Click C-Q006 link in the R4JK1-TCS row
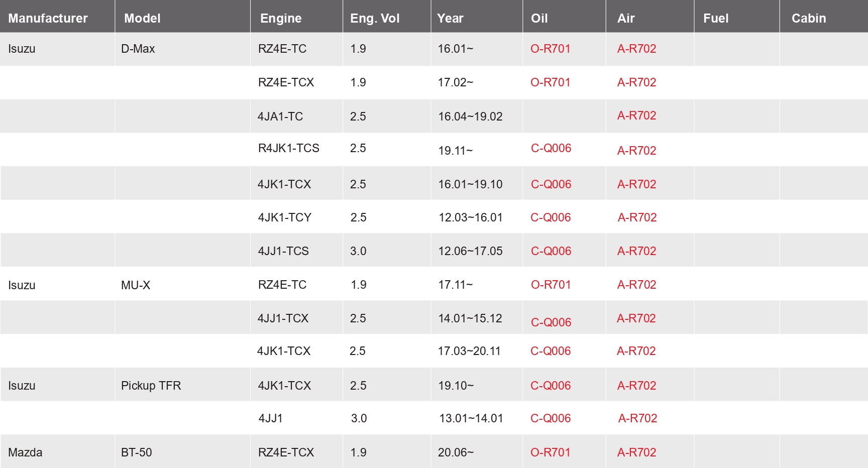This screenshot has width=868, height=468. [x=551, y=148]
